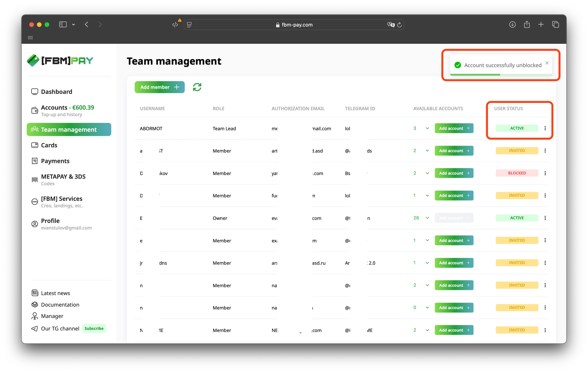Open the Cards menu item
This screenshot has height=372, width=588.
tap(49, 145)
